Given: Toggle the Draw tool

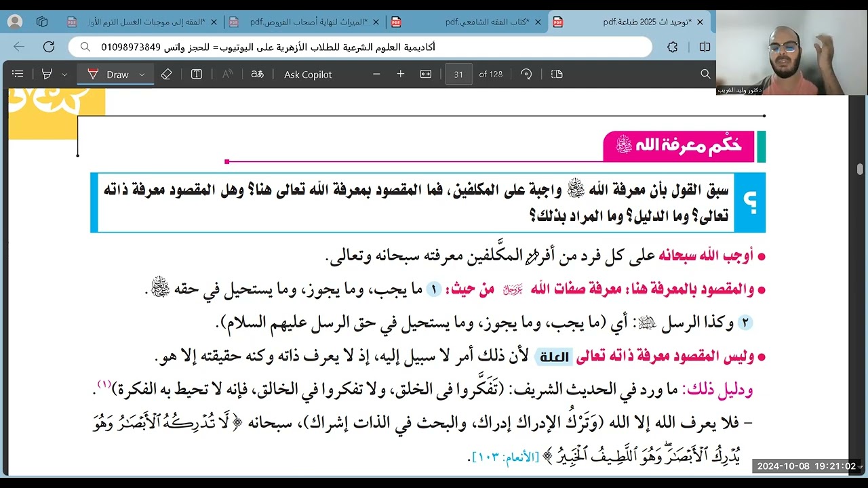Looking at the screenshot, I should 108,74.
